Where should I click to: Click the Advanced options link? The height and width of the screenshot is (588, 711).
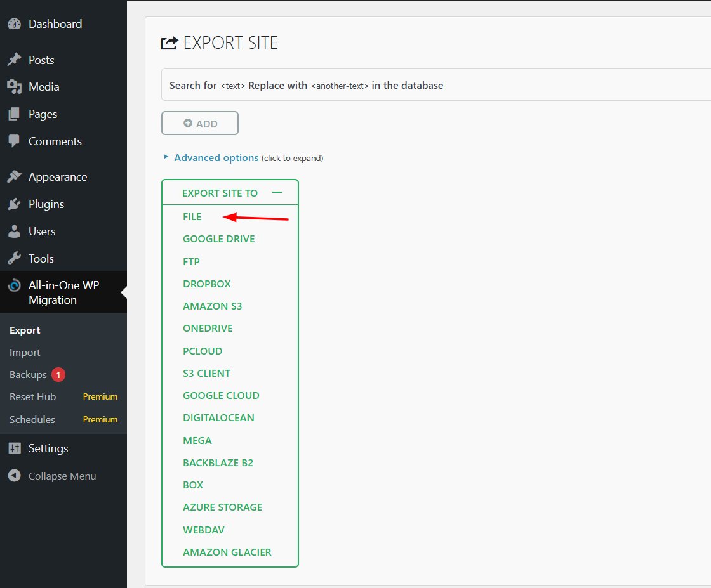216,158
